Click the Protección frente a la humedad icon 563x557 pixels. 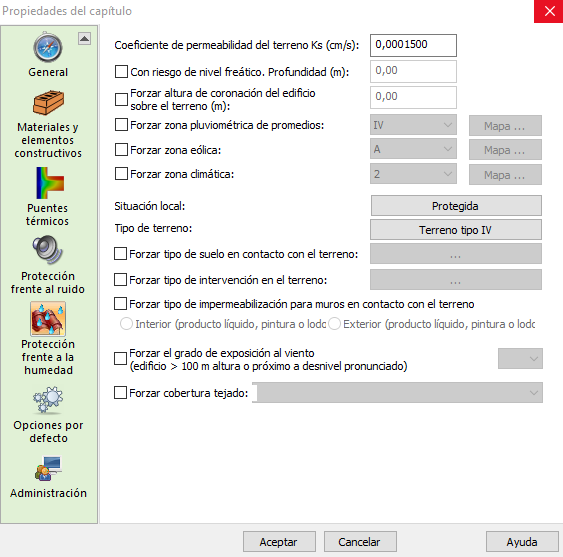(48, 319)
